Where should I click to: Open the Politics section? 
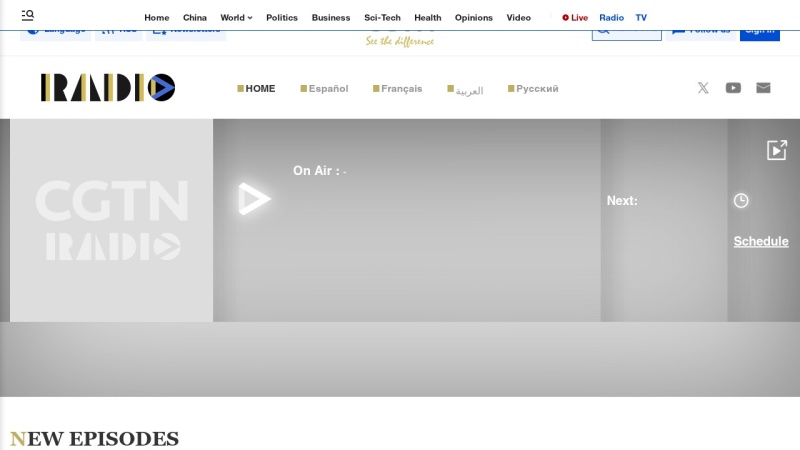point(282,17)
